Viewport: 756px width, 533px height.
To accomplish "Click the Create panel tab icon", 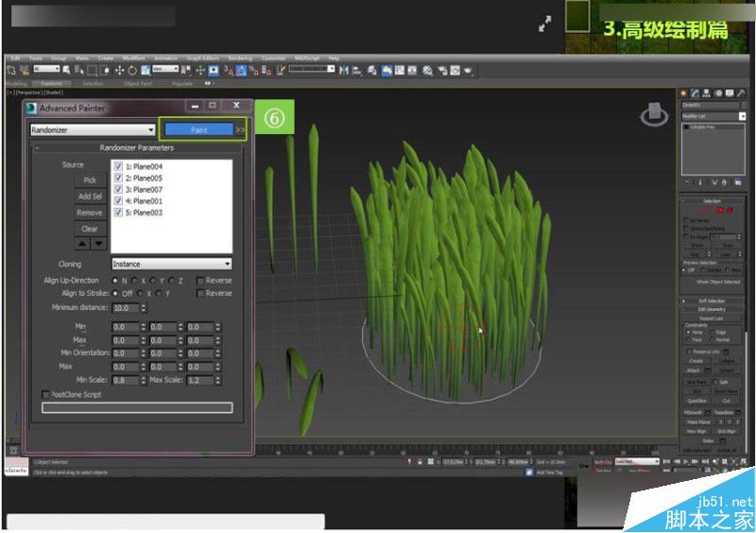I will [x=683, y=93].
